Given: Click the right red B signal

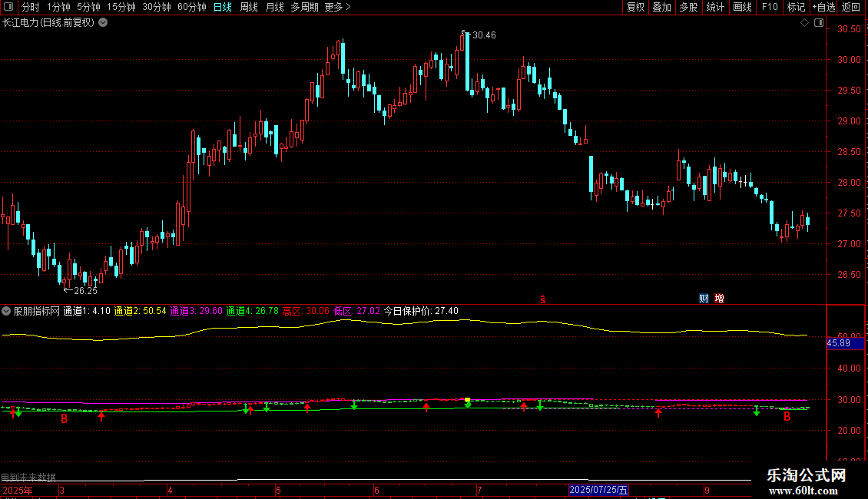Looking at the screenshot, I should [787, 417].
